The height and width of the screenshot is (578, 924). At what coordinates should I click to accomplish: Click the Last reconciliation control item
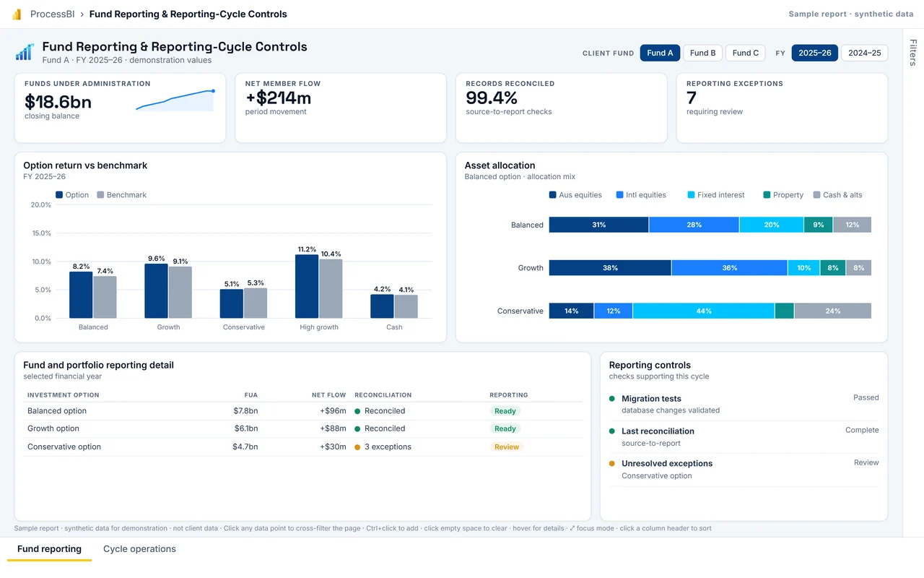[744, 436]
